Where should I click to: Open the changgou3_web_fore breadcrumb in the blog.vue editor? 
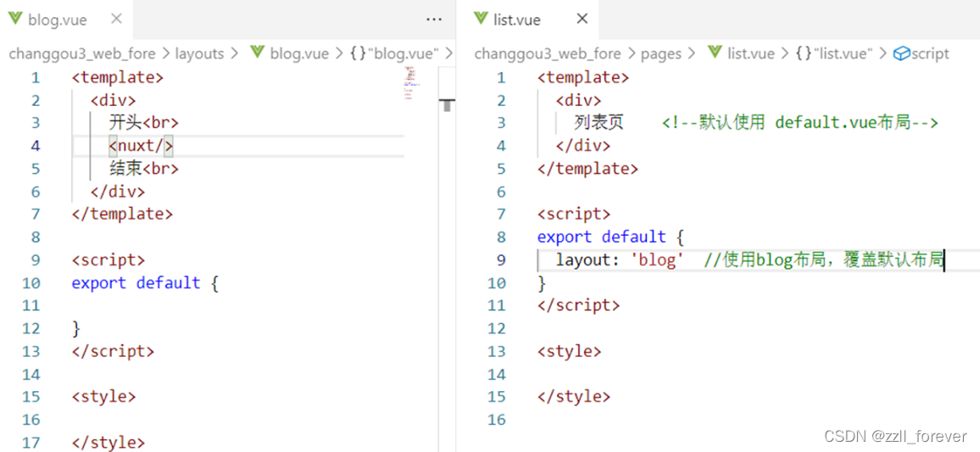(x=82, y=53)
